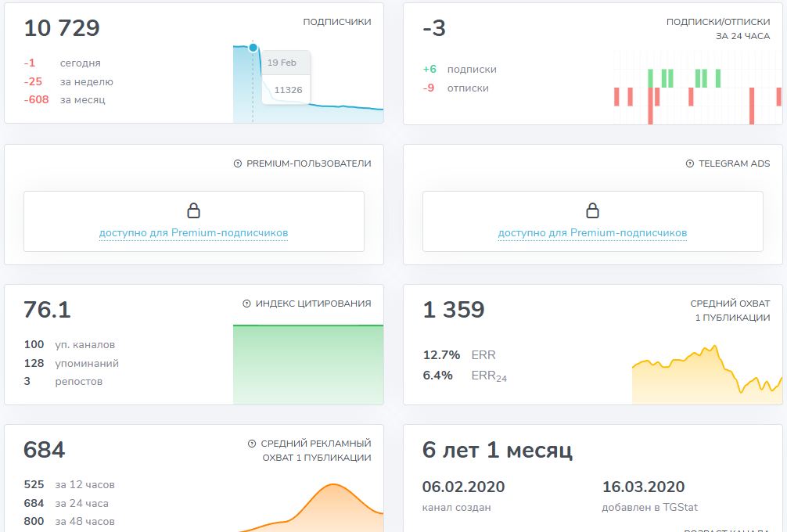The width and height of the screenshot is (787, 532).
Task: Select the 100 уп. каналов stat
Action: [69, 345]
